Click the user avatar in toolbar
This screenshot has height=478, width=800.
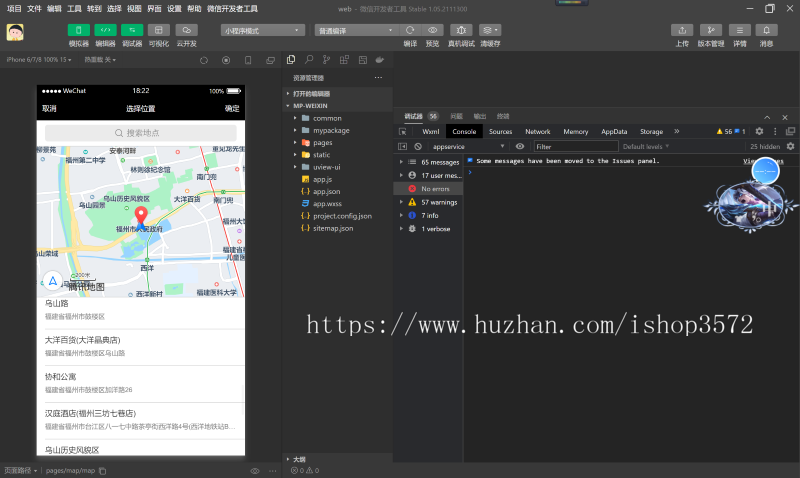click(x=15, y=32)
